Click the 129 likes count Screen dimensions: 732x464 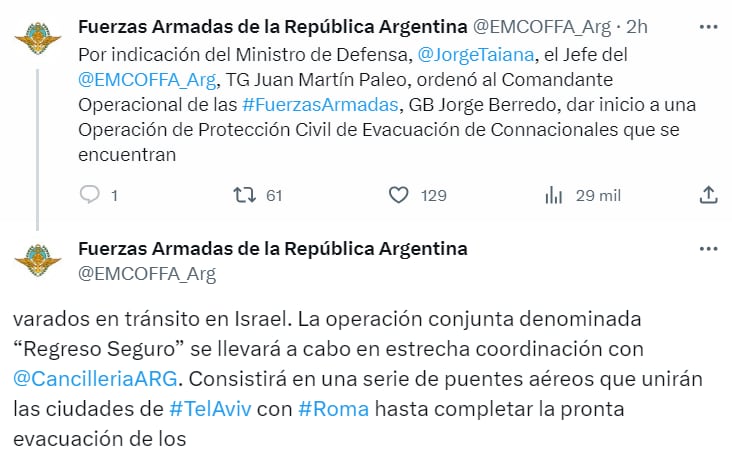pyautogui.click(x=433, y=196)
